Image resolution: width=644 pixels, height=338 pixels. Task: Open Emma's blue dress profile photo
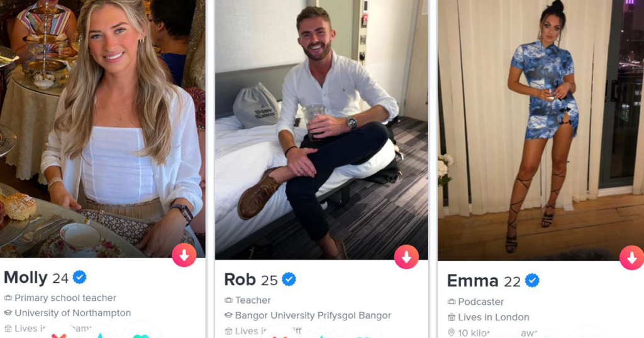(x=541, y=130)
